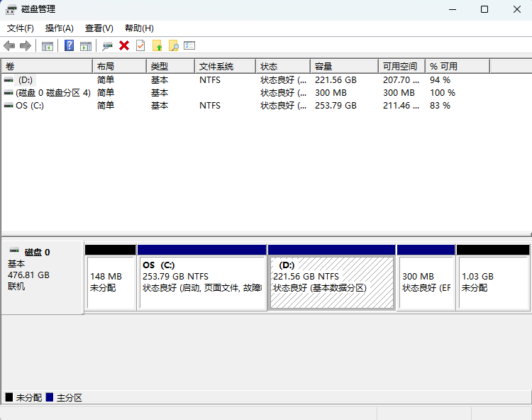
Task: Click the 未分配 legend label
Action: coord(29,397)
